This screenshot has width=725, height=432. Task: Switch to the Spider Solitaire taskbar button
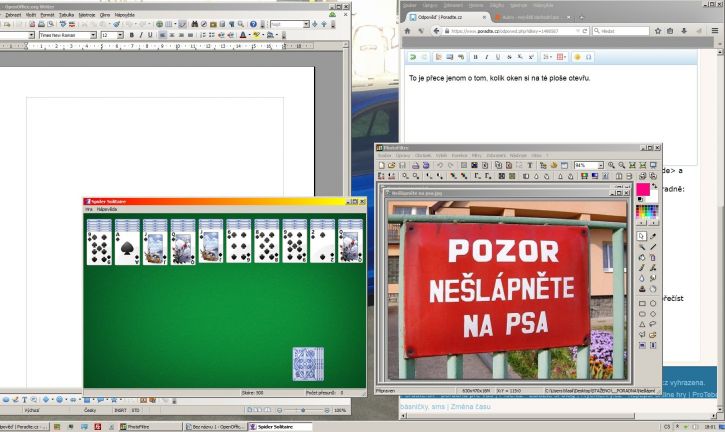[280, 426]
